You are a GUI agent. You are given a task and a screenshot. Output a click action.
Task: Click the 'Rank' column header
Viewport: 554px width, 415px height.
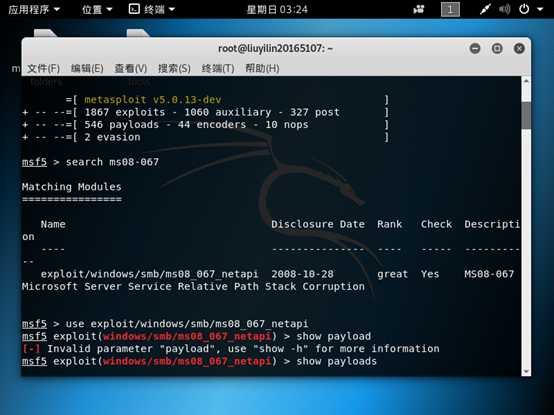click(x=389, y=224)
